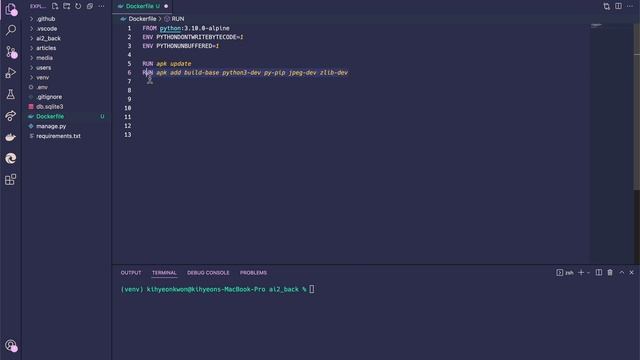Click line number 13 in gutter
640x360 pixels.
pos(128,135)
